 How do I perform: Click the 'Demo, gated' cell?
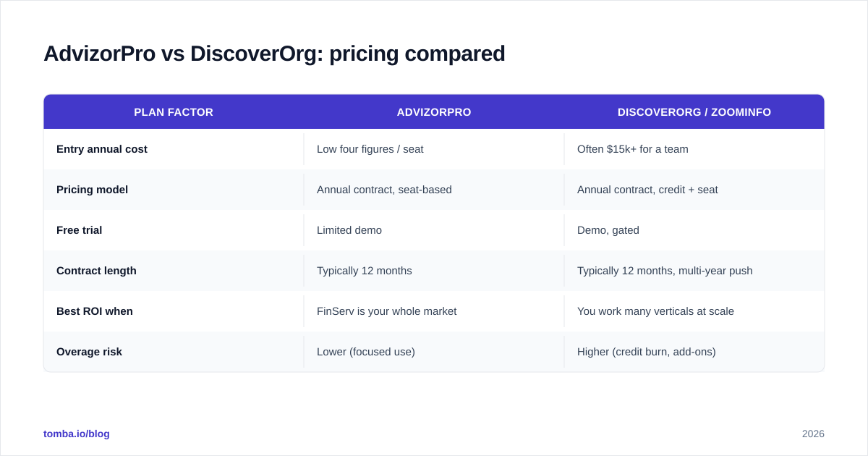tap(694, 230)
